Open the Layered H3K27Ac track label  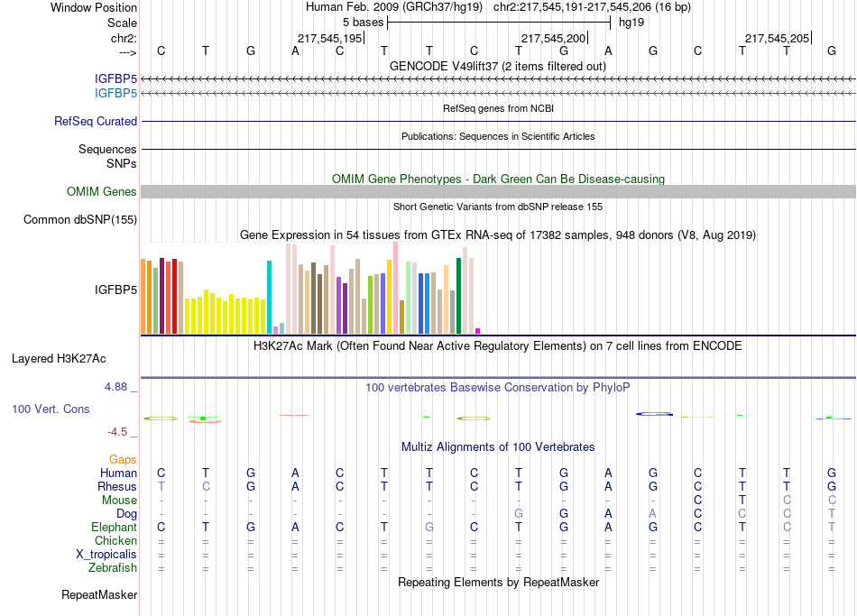pyautogui.click(x=59, y=359)
